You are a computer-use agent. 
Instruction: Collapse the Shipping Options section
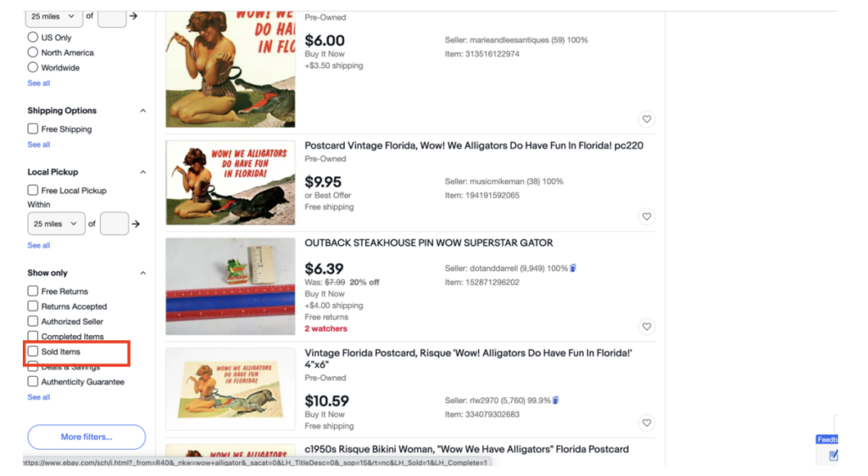[x=142, y=111]
